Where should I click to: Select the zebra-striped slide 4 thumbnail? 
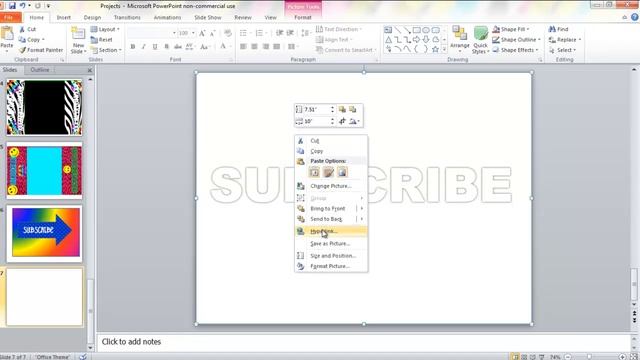tap(44, 107)
